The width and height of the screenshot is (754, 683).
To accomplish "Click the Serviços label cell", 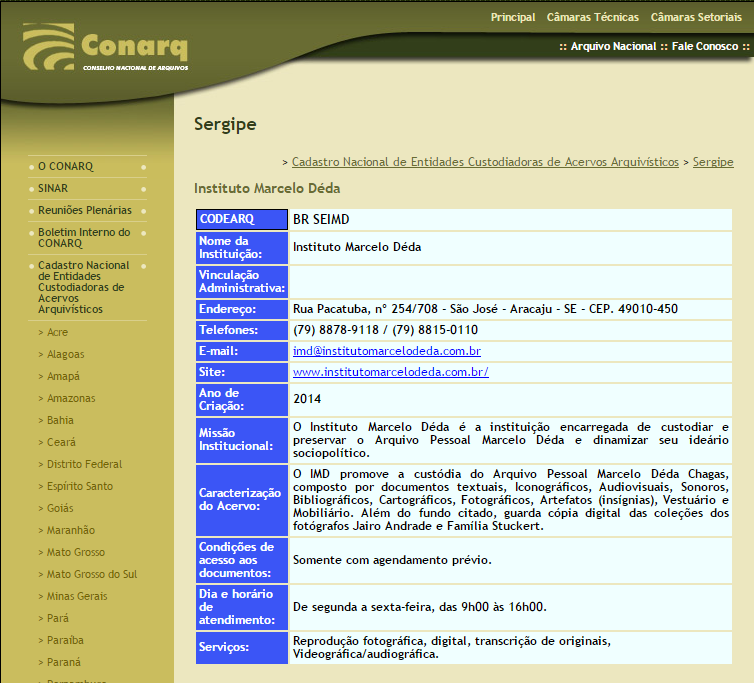I will pos(242,648).
